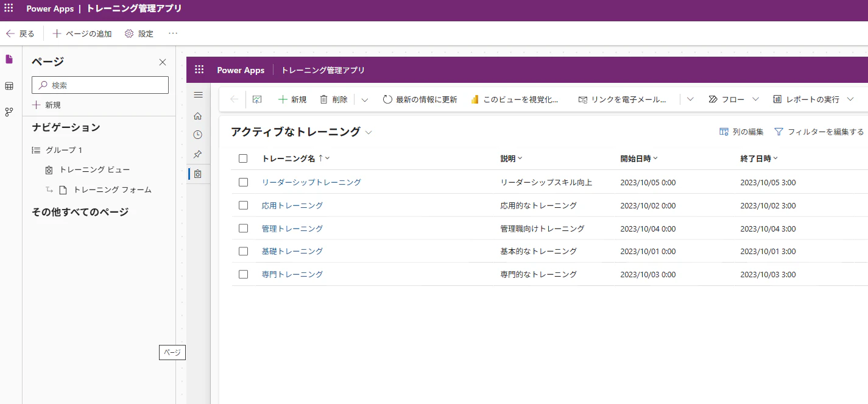Screen dimensions: 868x404
Task: Toggle the select-all checkbox in header
Action: click(244, 158)
